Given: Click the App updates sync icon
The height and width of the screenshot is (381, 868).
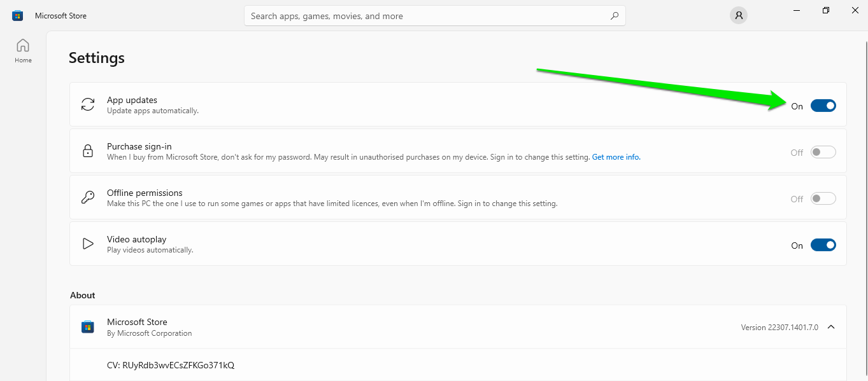Looking at the screenshot, I should 88,105.
